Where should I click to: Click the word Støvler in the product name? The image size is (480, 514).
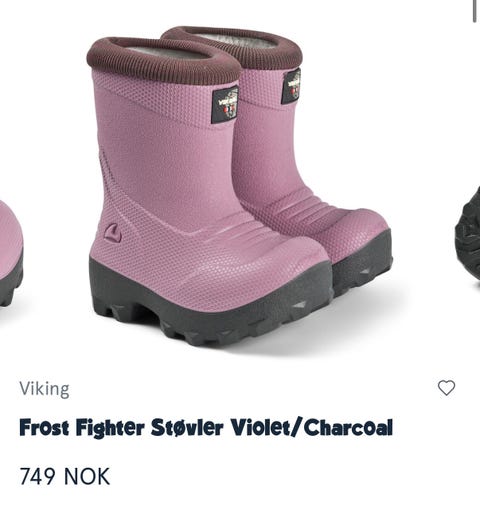187,427
